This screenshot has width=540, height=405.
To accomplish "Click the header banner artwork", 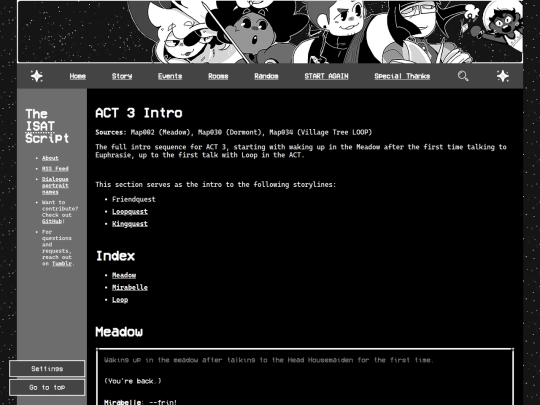I will pyautogui.click(x=270, y=32).
